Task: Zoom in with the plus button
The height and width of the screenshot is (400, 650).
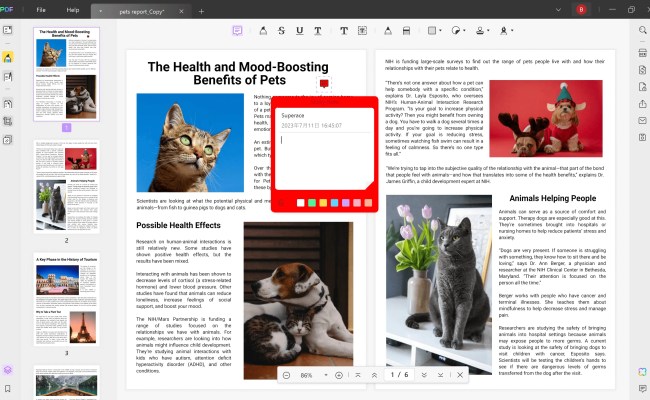Action: 339,375
